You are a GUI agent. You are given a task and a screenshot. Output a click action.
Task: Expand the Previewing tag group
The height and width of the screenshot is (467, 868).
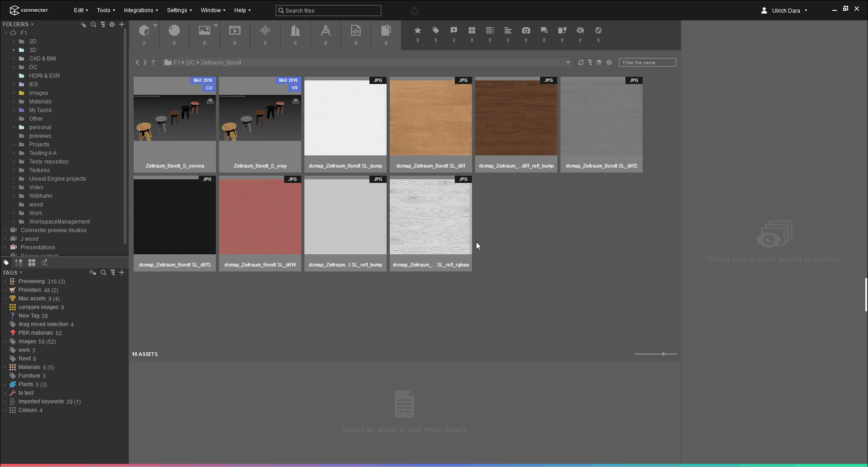pos(5,281)
